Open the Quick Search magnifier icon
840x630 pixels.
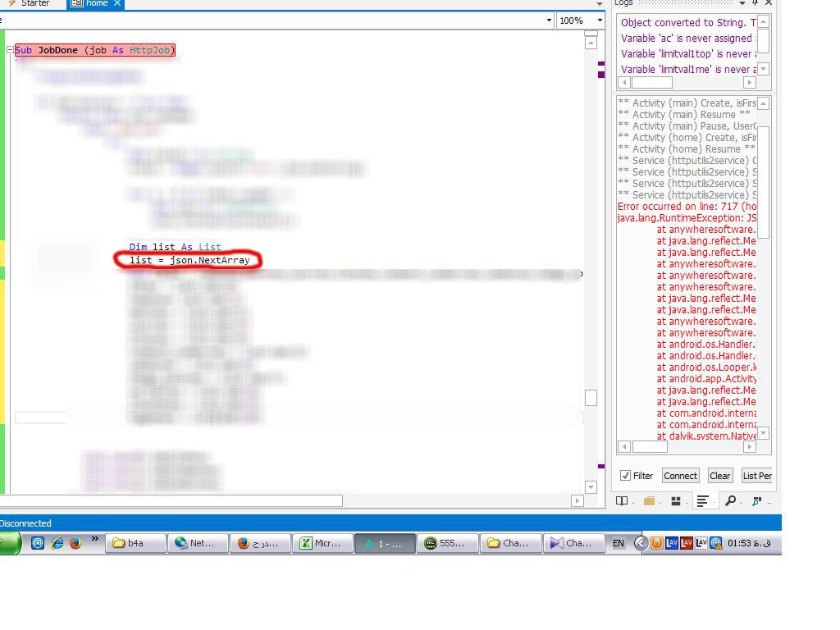(x=730, y=501)
